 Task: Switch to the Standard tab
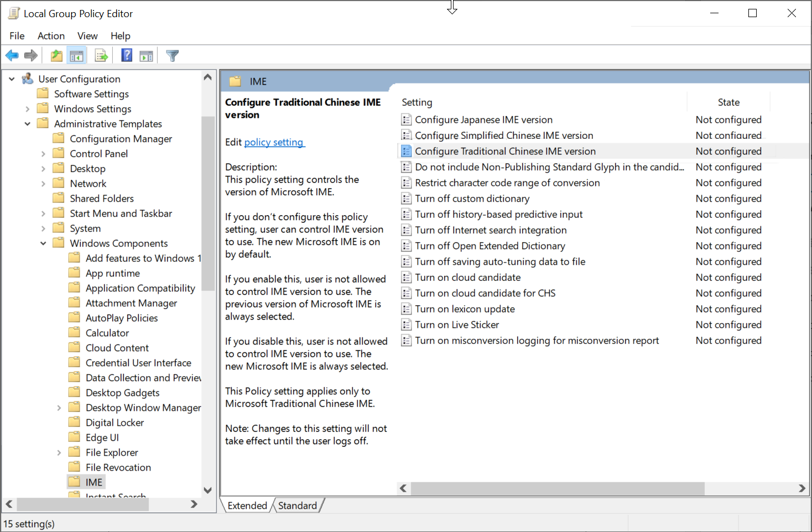298,505
